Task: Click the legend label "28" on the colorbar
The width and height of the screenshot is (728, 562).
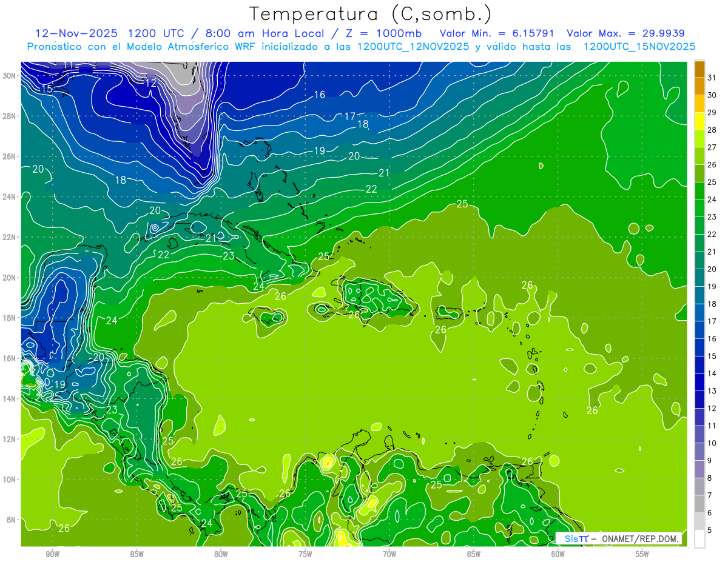Action: (712, 130)
